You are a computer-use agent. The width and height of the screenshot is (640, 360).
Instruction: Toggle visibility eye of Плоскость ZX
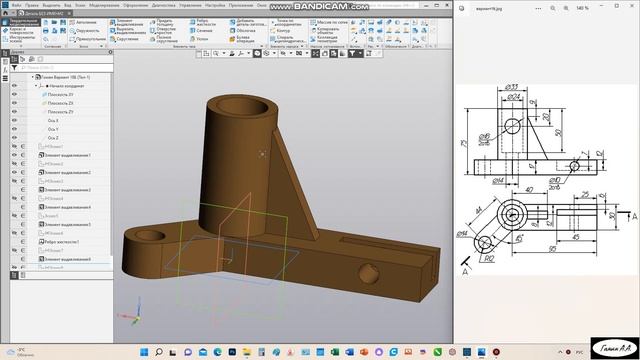tap(14, 103)
